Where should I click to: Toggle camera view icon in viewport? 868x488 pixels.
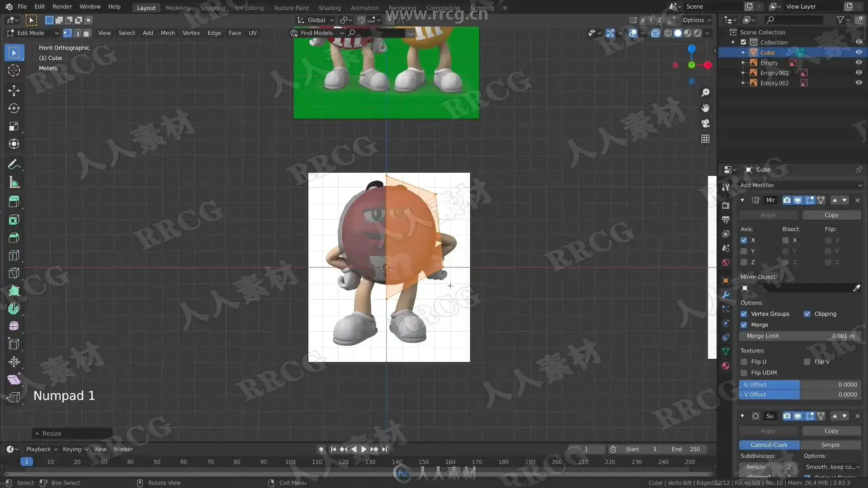pos(705,123)
